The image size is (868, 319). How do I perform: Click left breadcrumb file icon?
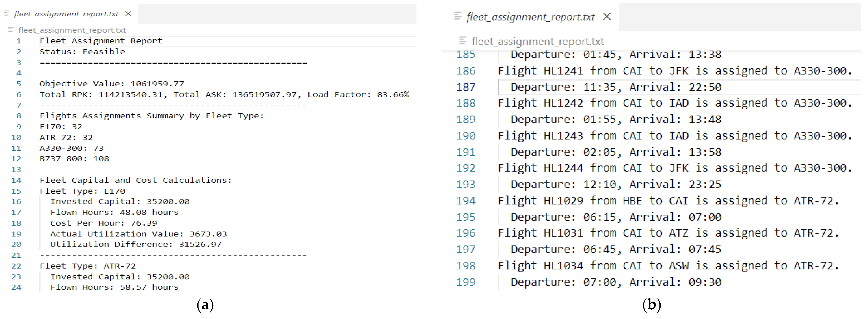tap(11, 30)
